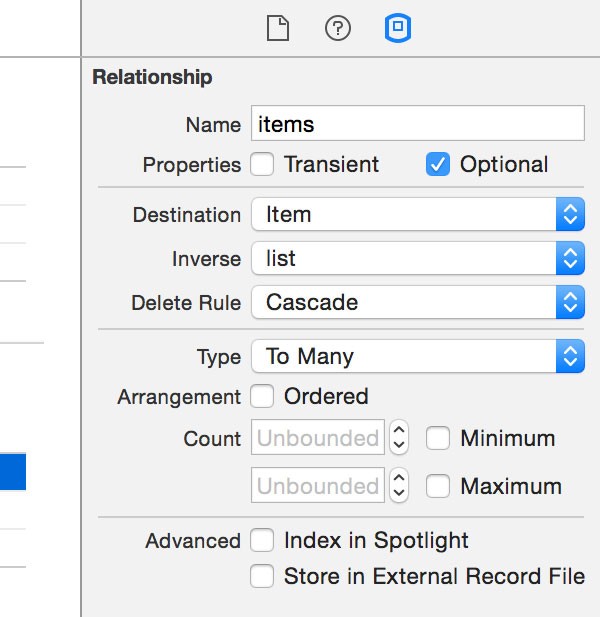Enable the Minimum count checkbox
This screenshot has height=617, width=600.
point(438,438)
